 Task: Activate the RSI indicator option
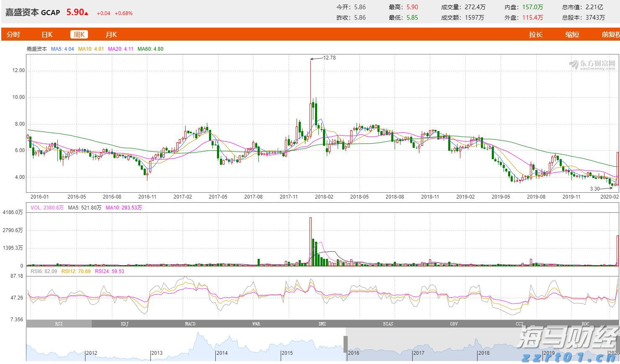click(59, 324)
